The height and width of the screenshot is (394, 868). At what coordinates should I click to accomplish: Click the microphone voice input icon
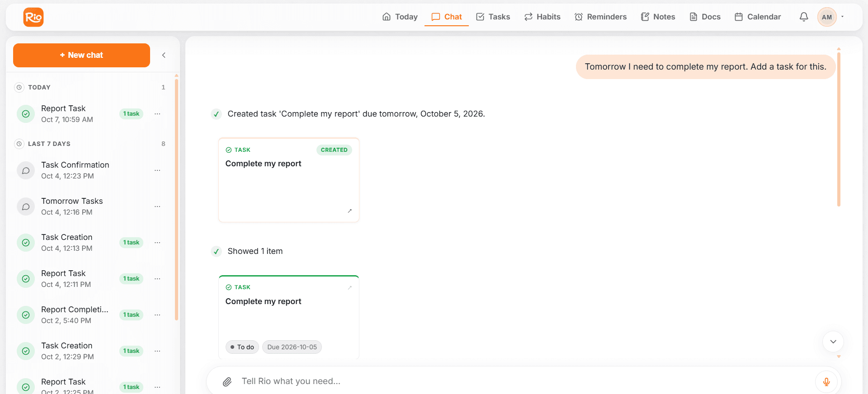826,382
